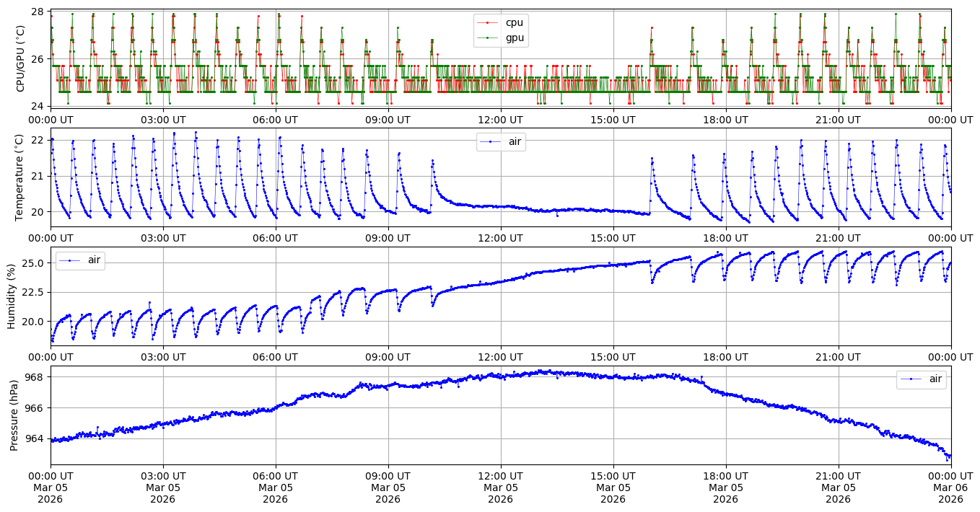Click the Pressure (hPa) y-axis label
This screenshot has height=512, width=980.
[x=14, y=414]
